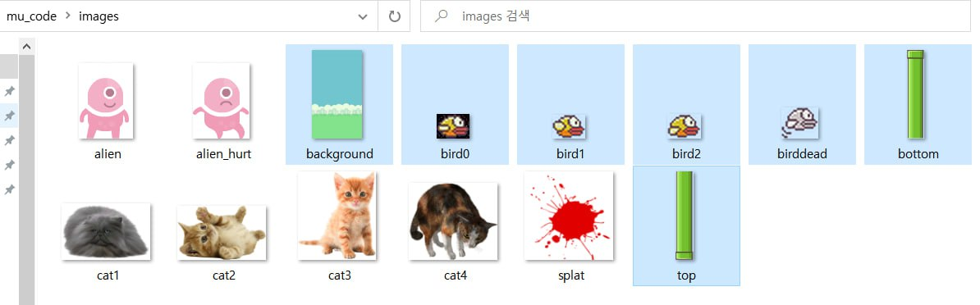Select the bird0 file icon
Image resolution: width=980 pixels, height=305 pixels.
(453, 126)
